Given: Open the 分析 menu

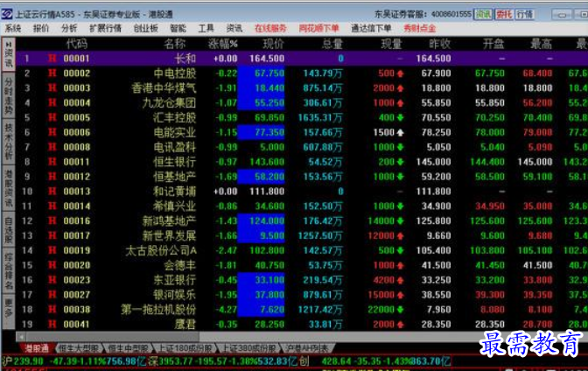Looking at the screenshot, I should [x=69, y=28].
